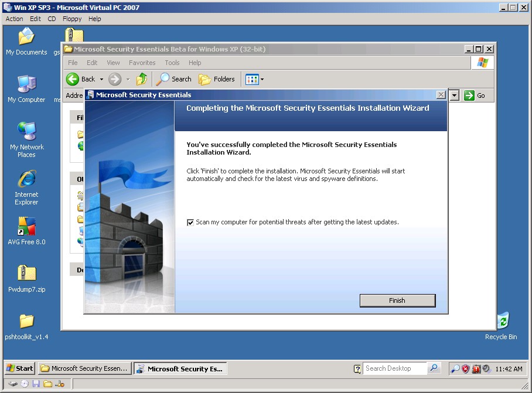Click floppy disk icon in Virtual PC status bar
Image resolution: width=532 pixels, height=393 pixels.
[36, 384]
